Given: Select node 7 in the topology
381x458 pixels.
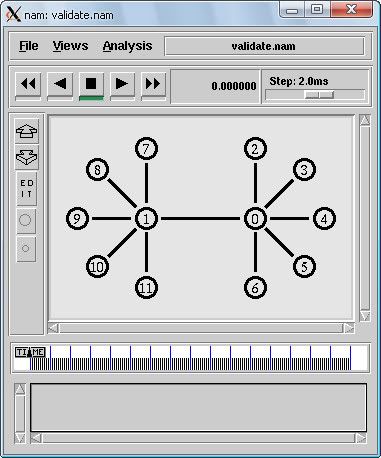Looking at the screenshot, I should point(146,149).
